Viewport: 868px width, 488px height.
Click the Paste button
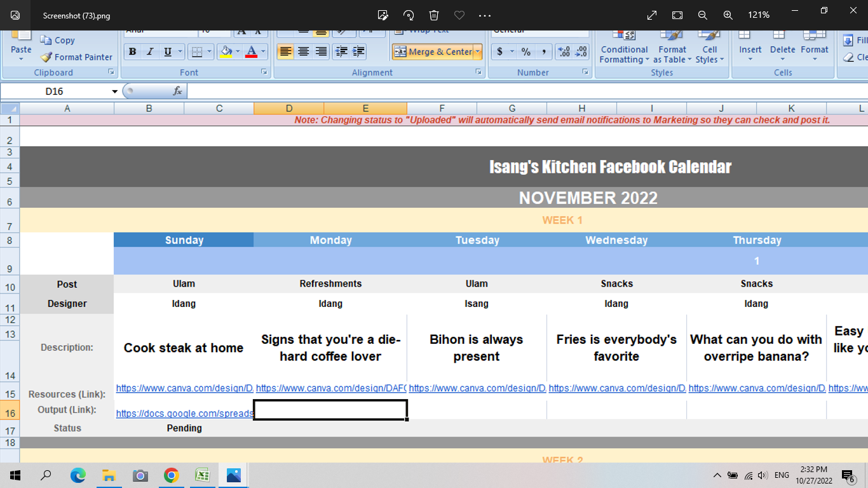coord(21,46)
